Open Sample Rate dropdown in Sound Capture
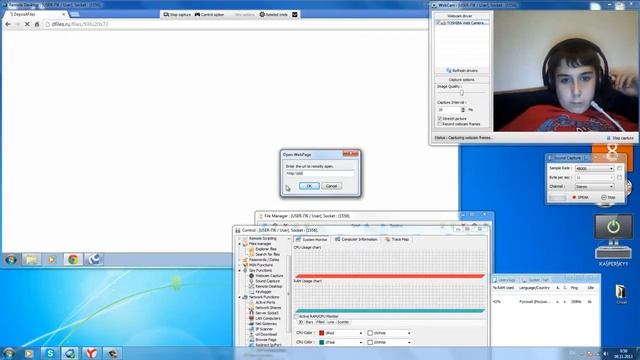The height and width of the screenshot is (360, 640). click(594, 168)
